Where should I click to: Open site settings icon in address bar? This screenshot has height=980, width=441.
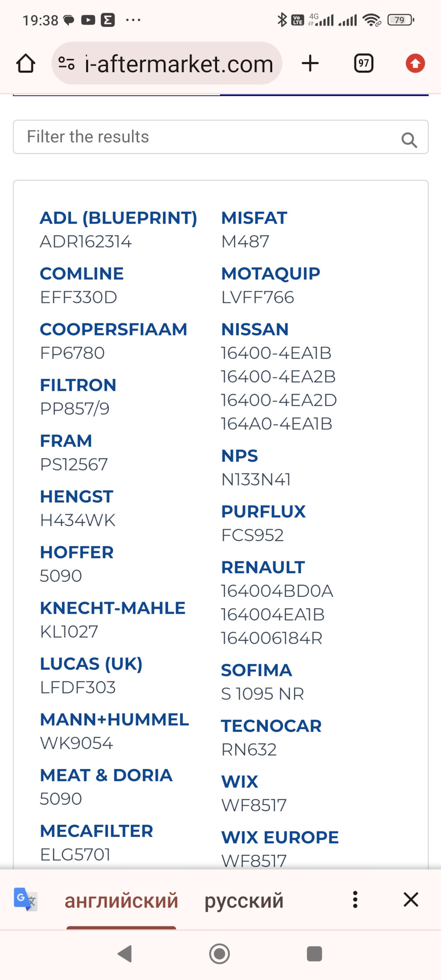pos(66,64)
